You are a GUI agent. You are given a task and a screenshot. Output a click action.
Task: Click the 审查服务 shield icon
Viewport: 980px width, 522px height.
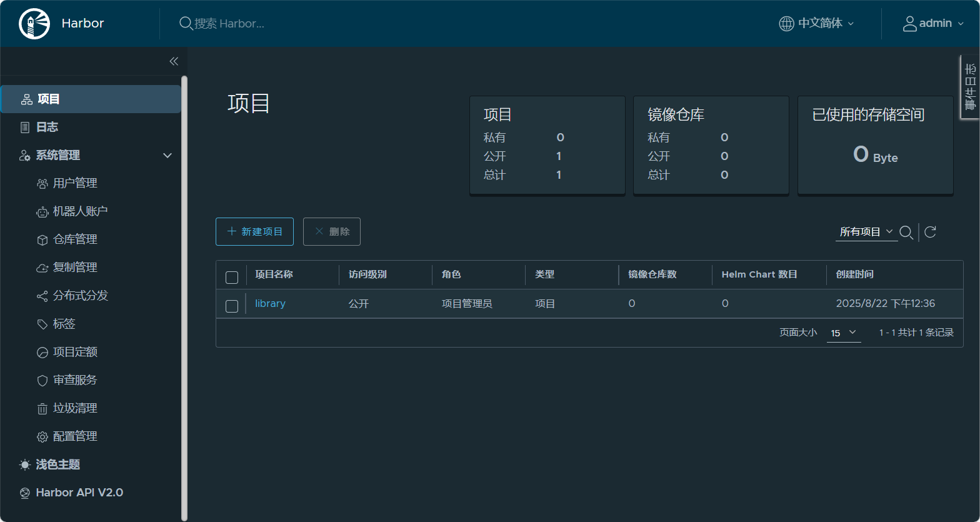click(x=42, y=381)
